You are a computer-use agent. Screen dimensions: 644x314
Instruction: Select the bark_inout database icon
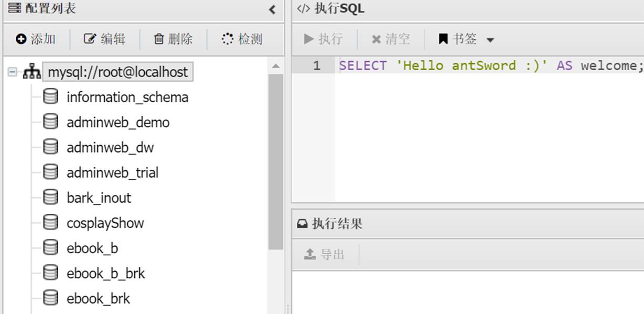50,198
